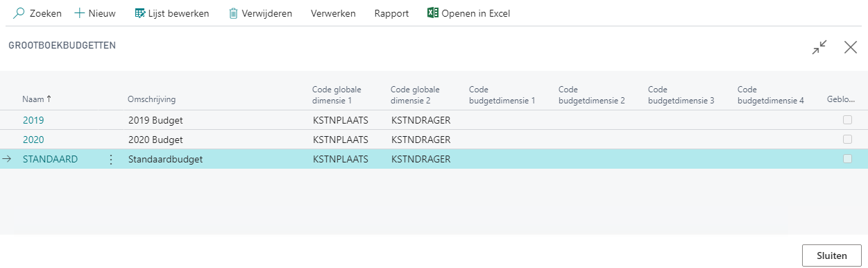Screen dimensions: 868x268
Task: Open the 2019 budget link
Action: [33, 120]
